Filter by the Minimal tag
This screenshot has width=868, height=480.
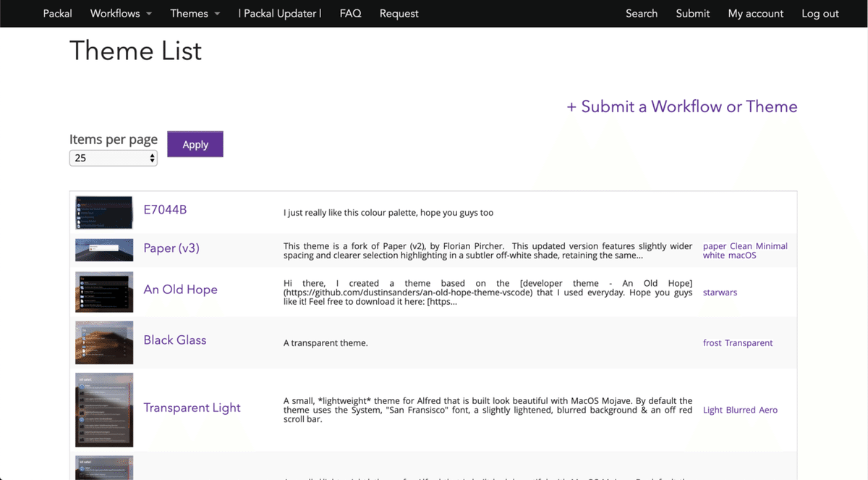tap(771, 246)
